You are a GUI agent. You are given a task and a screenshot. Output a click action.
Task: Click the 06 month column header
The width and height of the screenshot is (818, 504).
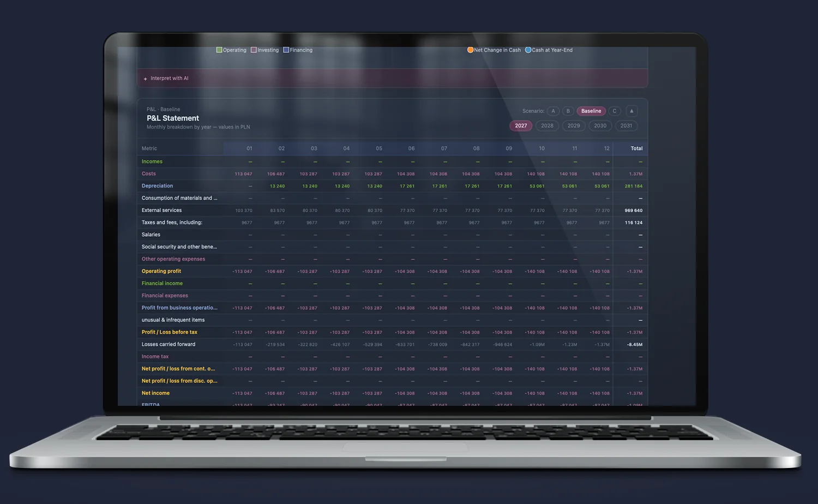tap(411, 148)
